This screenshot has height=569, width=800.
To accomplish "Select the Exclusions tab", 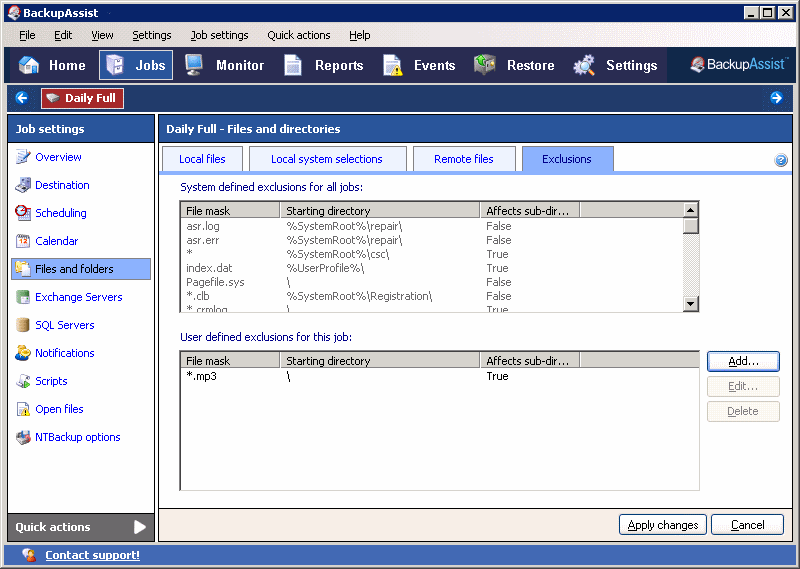I will pyautogui.click(x=567, y=159).
